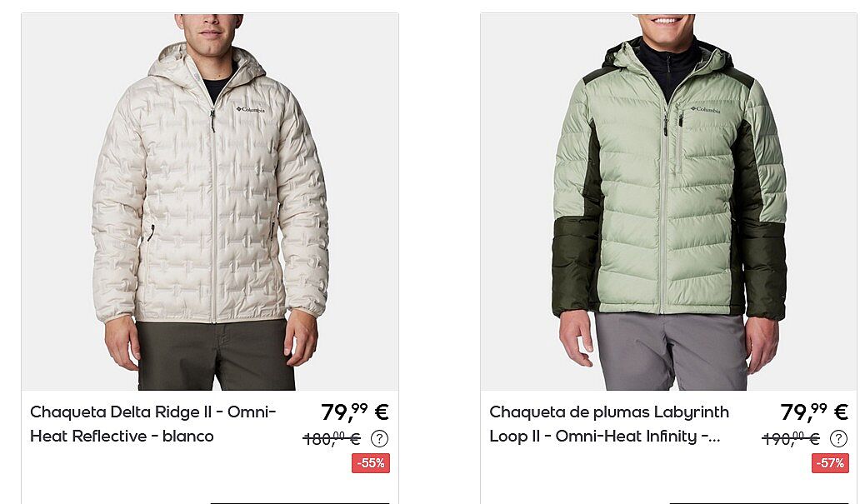Open price info icon beside 190,00 €

pyautogui.click(x=838, y=439)
